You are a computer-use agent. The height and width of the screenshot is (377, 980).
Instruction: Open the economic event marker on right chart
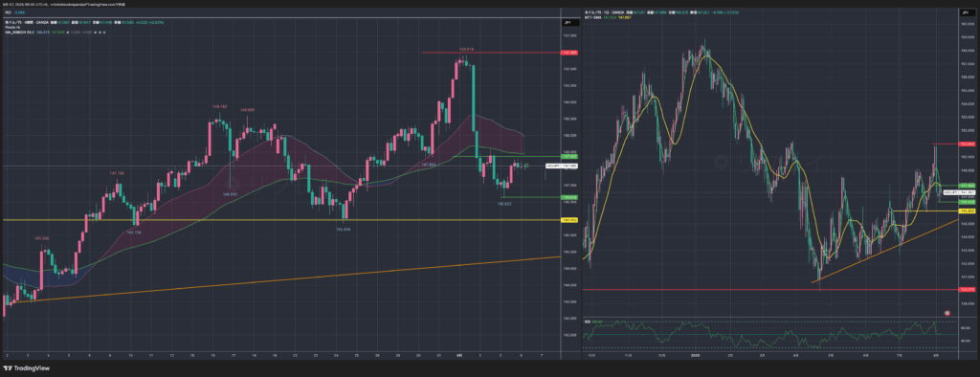pos(947,313)
